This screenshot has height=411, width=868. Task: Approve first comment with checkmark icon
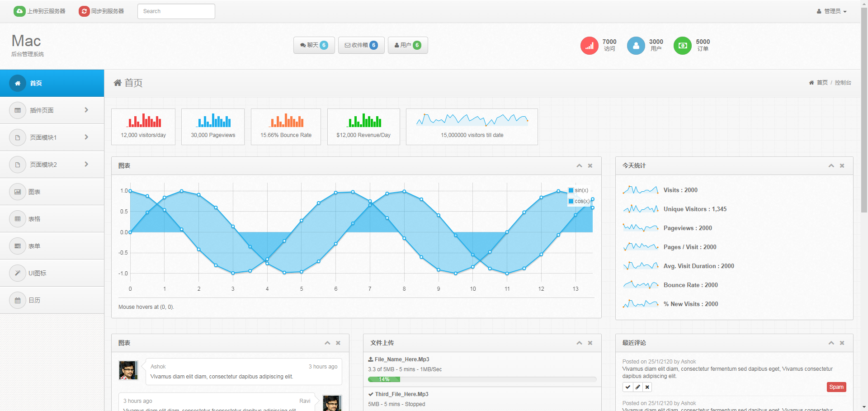(x=628, y=387)
